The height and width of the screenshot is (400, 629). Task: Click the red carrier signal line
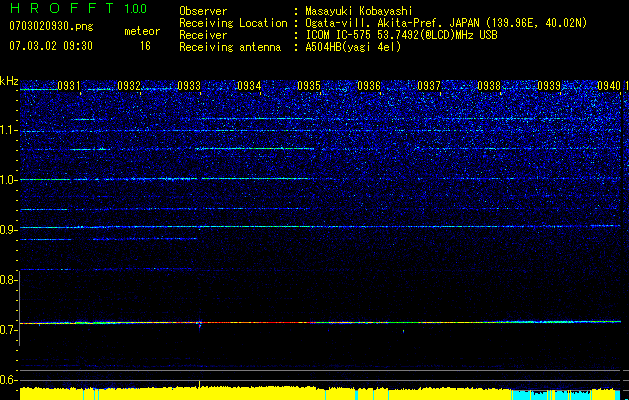[x=250, y=323]
